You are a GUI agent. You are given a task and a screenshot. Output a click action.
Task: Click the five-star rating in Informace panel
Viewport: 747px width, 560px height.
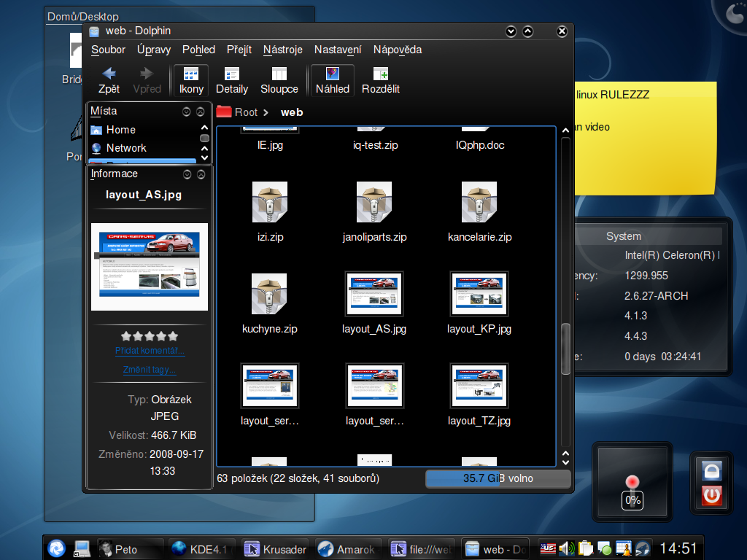pyautogui.click(x=150, y=336)
